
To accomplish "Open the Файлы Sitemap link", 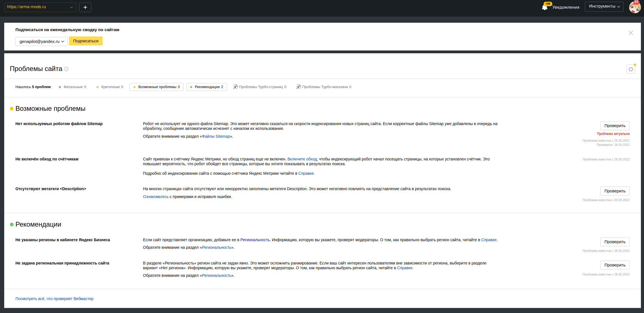I will [216, 137].
